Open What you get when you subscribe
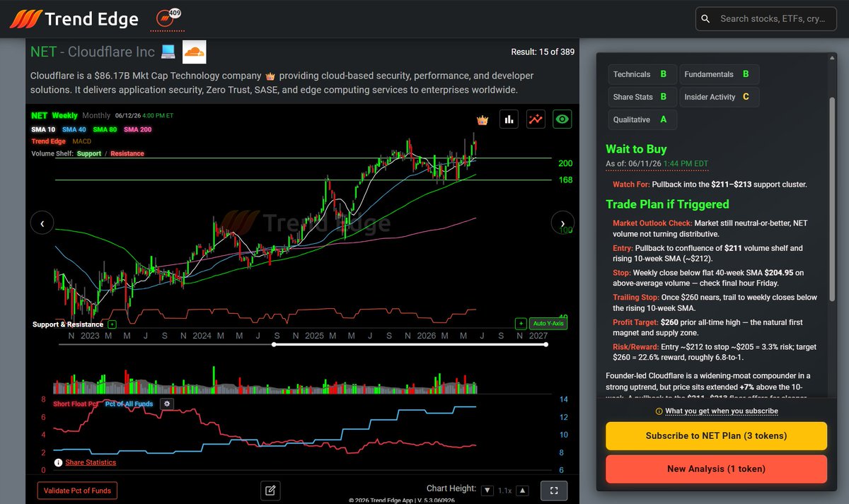849x504 pixels. pos(721,411)
